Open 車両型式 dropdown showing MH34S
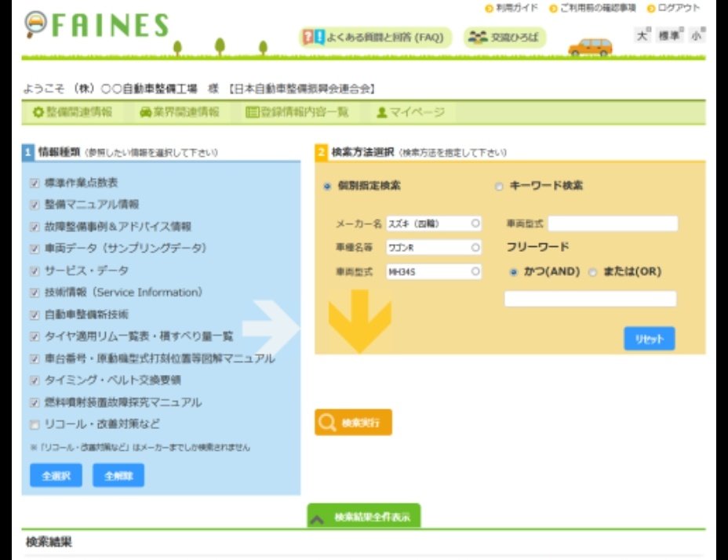 434,271
